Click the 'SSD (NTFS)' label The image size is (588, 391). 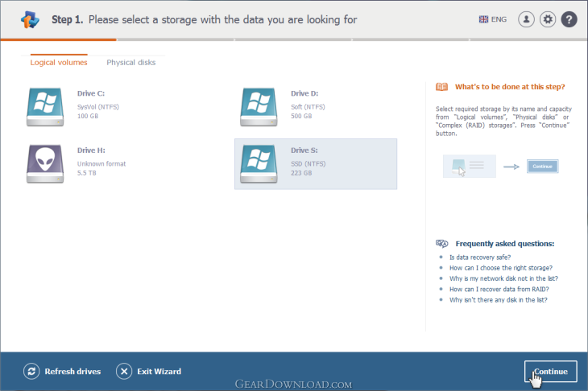tap(308, 163)
